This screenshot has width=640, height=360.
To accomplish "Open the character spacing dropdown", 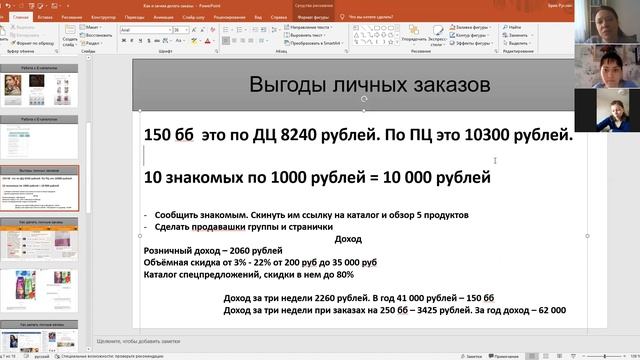I will [x=167, y=40].
